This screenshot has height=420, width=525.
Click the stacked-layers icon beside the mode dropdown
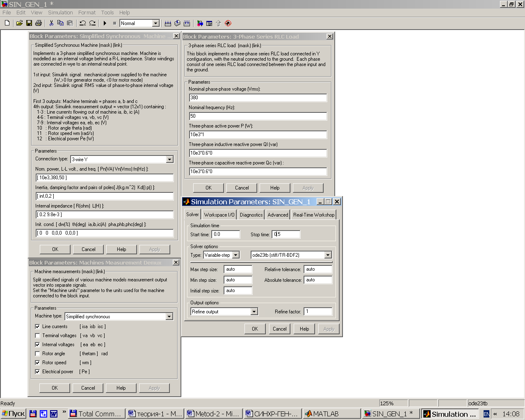click(178, 23)
